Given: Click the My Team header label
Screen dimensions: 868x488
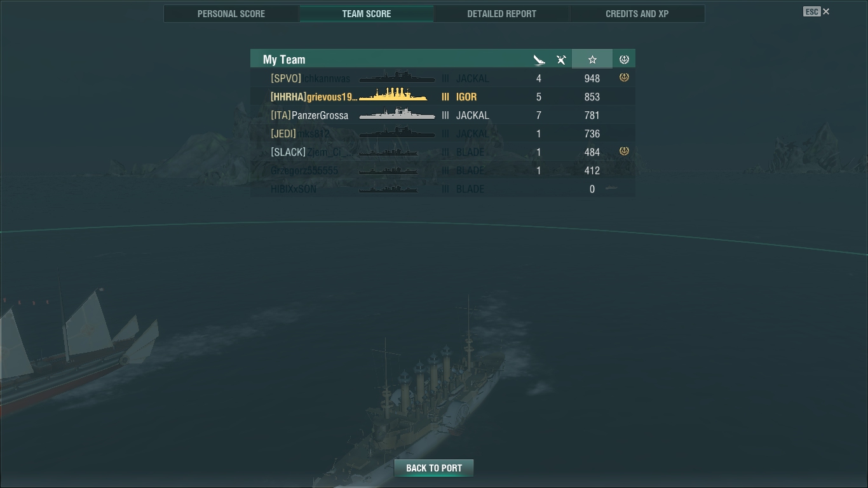Looking at the screenshot, I should [x=284, y=60].
